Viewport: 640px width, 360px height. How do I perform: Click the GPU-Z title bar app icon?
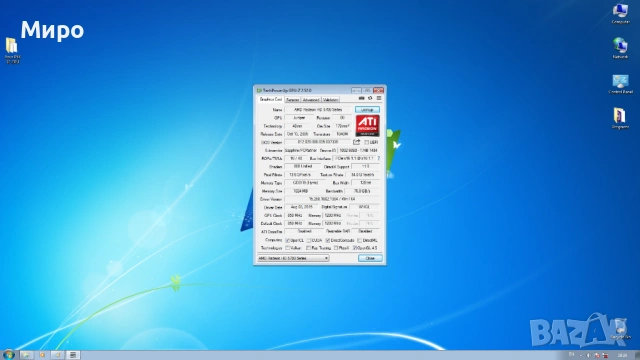tap(259, 90)
